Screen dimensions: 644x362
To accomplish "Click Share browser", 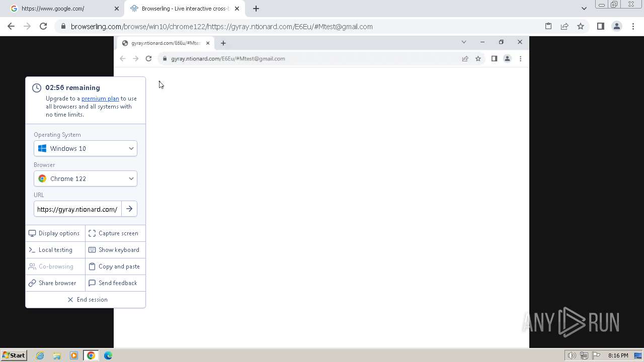I will tap(55, 283).
